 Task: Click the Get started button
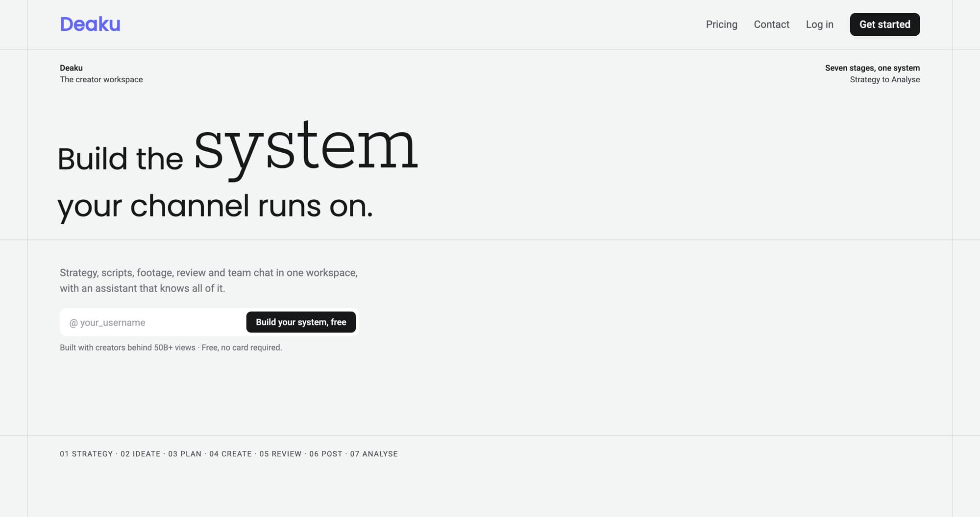click(x=884, y=24)
